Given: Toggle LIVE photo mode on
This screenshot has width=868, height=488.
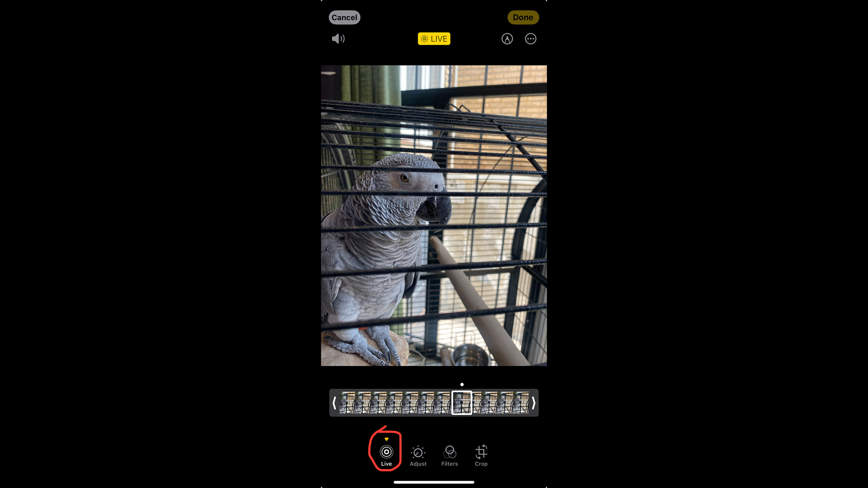Looking at the screenshot, I should point(434,39).
